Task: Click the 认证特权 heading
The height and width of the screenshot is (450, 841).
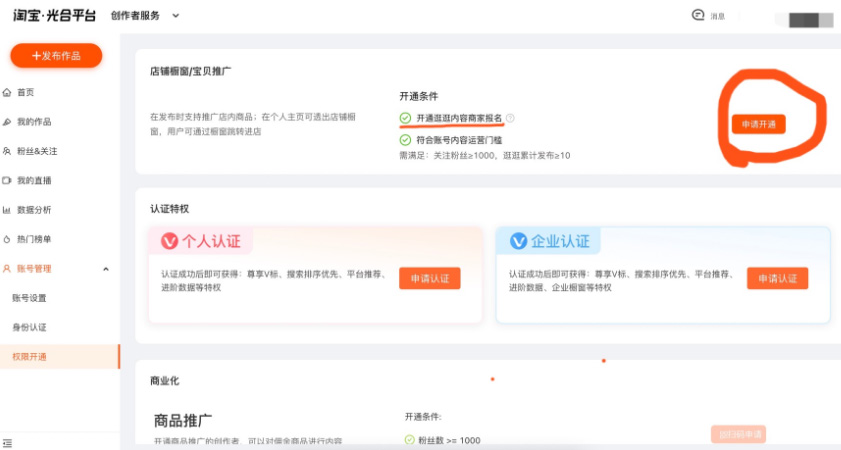Action: pyautogui.click(x=169, y=209)
